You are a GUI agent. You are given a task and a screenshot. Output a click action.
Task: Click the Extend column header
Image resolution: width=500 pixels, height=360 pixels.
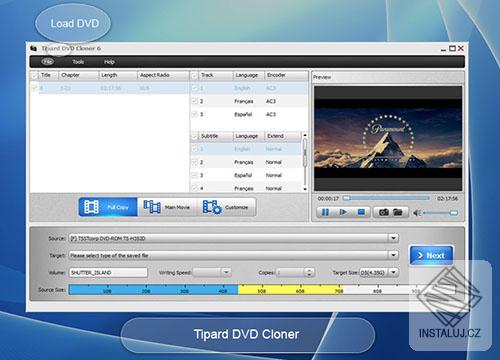click(x=283, y=136)
